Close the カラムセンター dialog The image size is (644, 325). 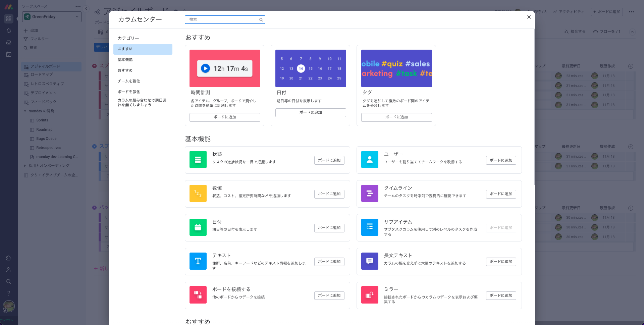click(x=529, y=17)
